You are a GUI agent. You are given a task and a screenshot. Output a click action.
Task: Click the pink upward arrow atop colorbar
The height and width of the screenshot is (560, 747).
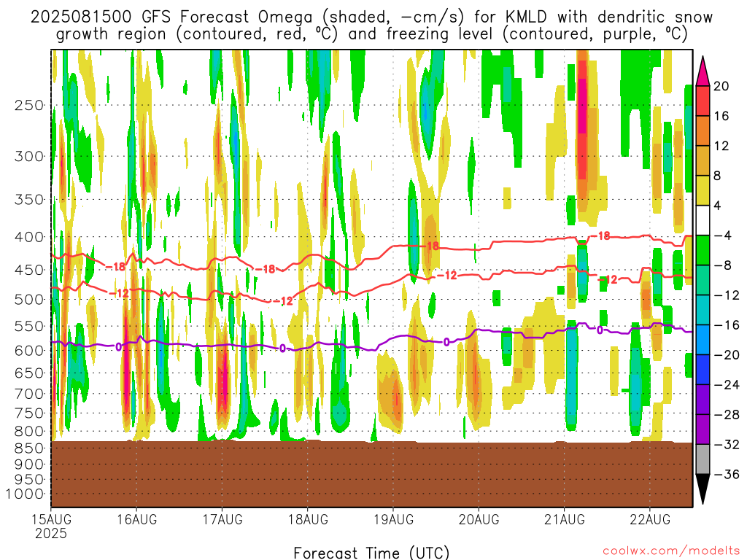coord(703,72)
